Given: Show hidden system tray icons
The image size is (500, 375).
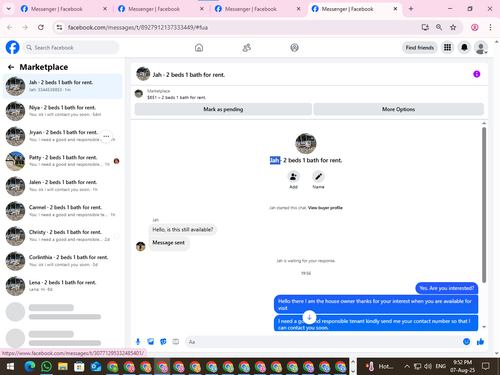Looking at the screenshot, I should pos(407,367).
